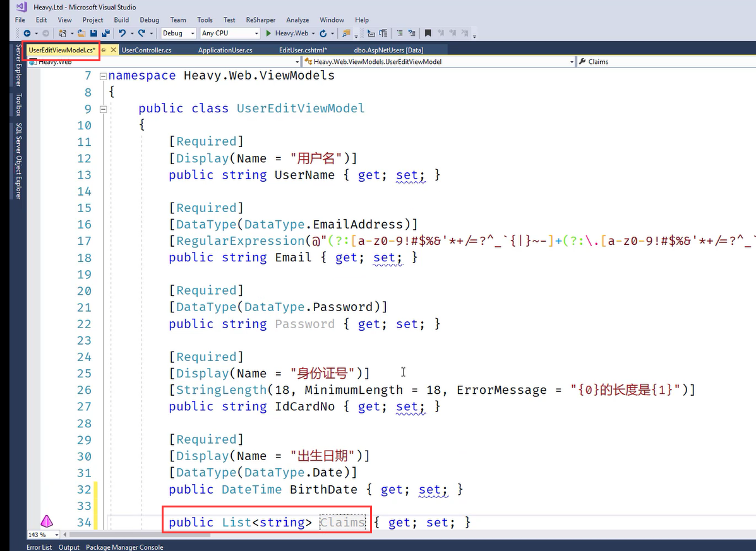This screenshot has width=756, height=551.
Task: Open the Any CPU platform dropdown
Action: [230, 33]
